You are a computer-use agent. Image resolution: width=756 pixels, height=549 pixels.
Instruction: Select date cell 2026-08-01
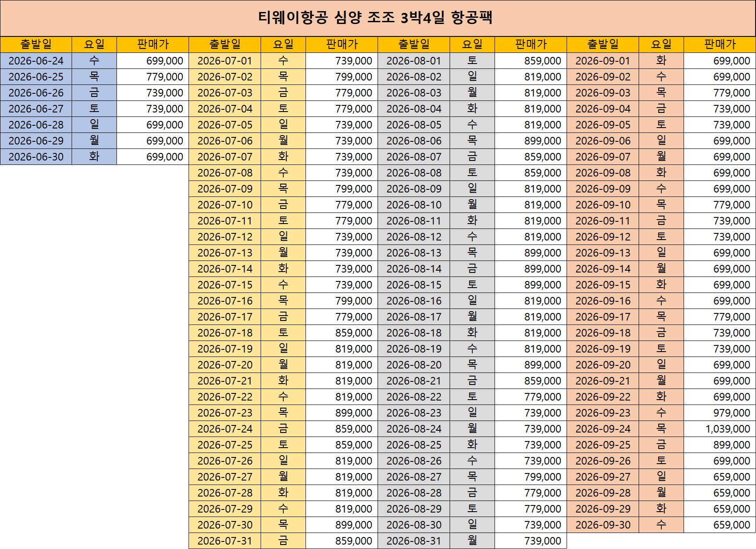click(x=414, y=61)
